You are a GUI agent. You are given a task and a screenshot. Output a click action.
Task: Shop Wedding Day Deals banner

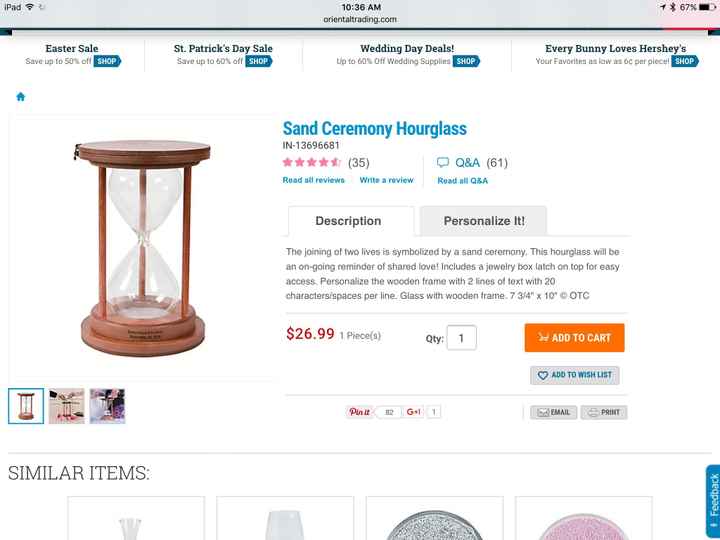[x=466, y=61]
